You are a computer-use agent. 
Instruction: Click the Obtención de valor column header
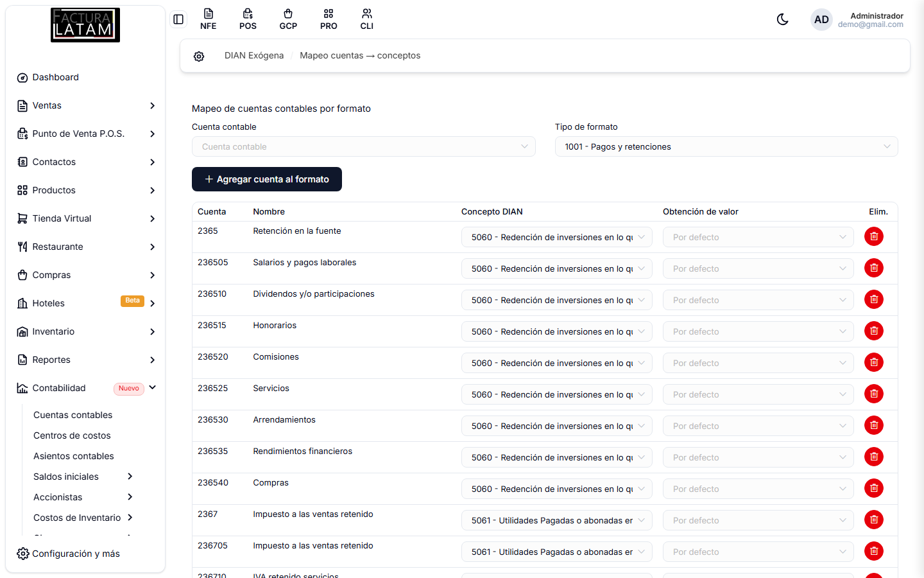click(x=701, y=211)
